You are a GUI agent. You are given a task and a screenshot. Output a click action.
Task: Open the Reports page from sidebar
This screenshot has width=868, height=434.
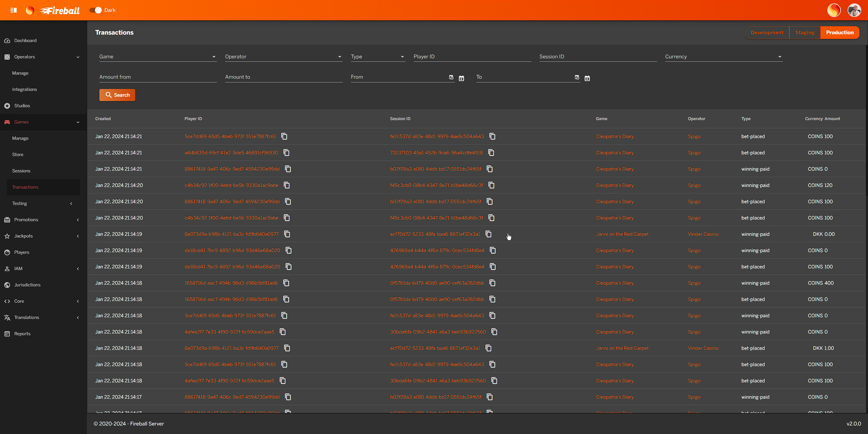(x=22, y=334)
